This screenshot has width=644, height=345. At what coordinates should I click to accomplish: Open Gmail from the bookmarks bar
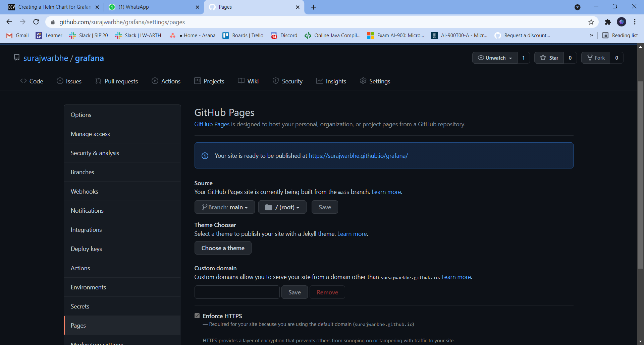[x=17, y=35]
